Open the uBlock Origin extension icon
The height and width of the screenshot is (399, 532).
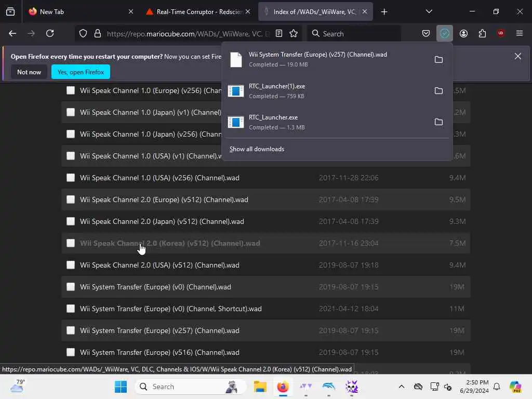pyautogui.click(x=501, y=33)
